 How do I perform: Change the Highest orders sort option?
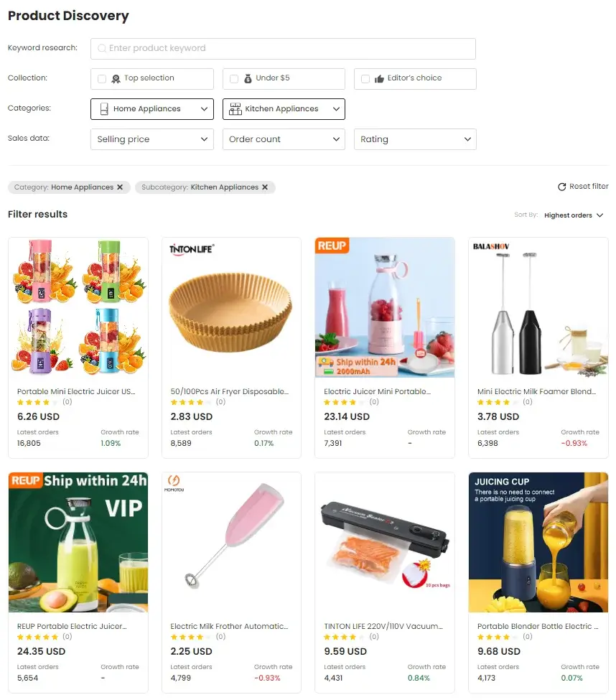tap(574, 215)
